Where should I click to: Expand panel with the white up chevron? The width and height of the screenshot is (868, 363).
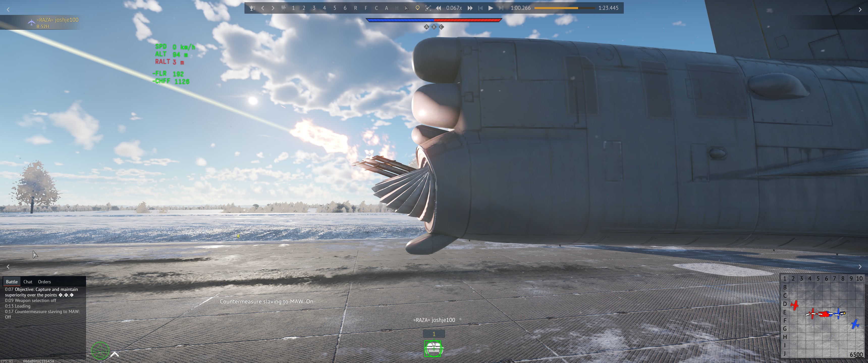(x=115, y=354)
